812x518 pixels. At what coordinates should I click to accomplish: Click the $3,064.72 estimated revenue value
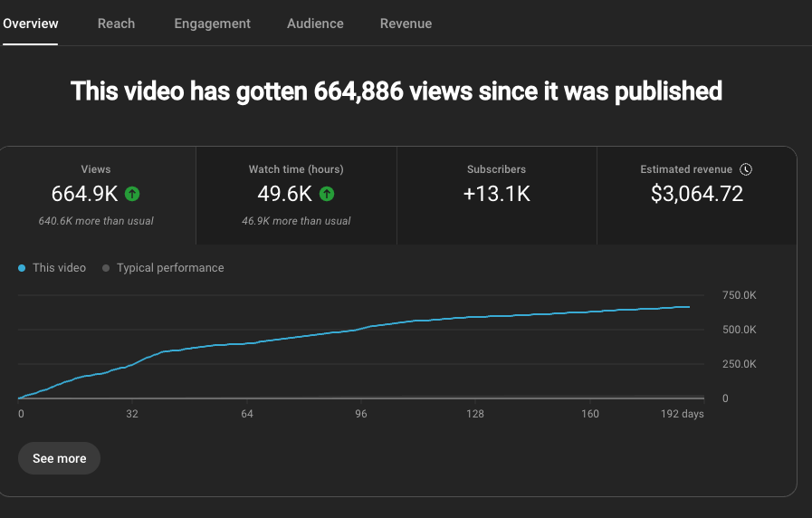(697, 194)
